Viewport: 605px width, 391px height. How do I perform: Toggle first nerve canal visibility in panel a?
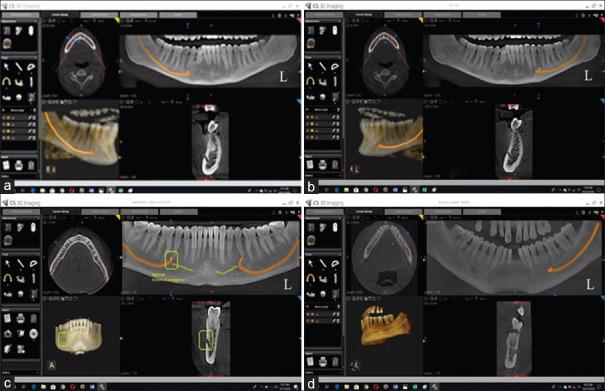tap(4, 118)
